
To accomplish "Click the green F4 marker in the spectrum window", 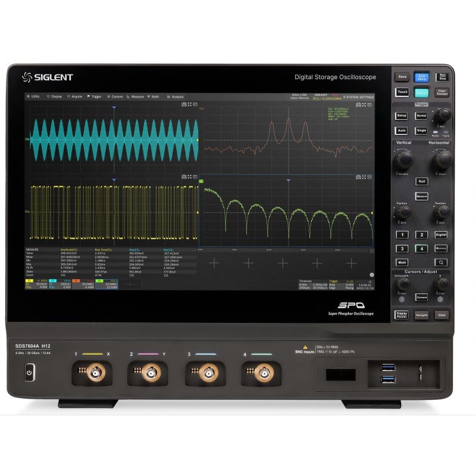I will (x=201, y=181).
